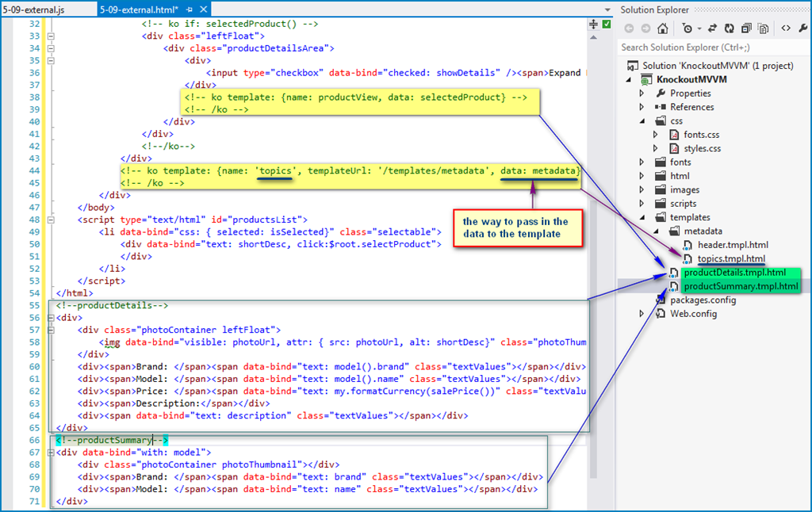This screenshot has height=512, width=812.
Task: Expand the fonts folder
Action: pos(642,162)
